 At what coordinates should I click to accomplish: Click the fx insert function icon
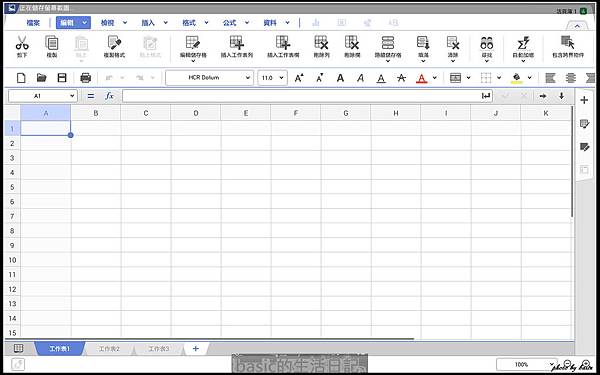(109, 96)
